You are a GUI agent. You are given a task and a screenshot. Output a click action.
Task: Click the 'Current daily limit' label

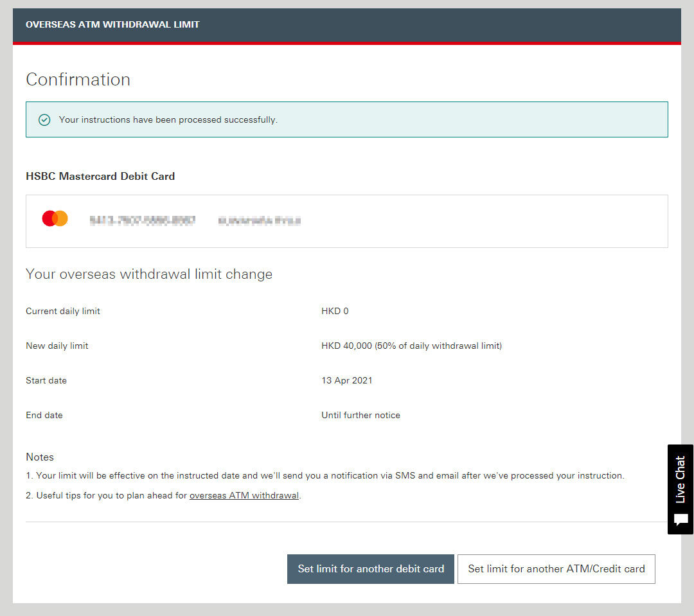tap(63, 311)
